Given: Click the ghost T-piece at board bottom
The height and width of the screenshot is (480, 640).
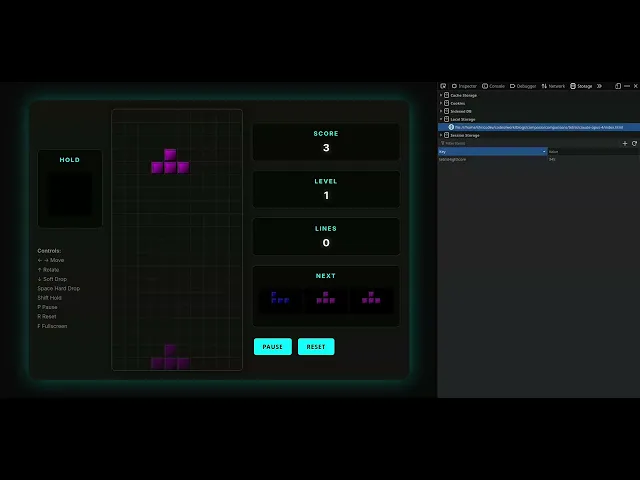Looking at the screenshot, I should [170, 357].
